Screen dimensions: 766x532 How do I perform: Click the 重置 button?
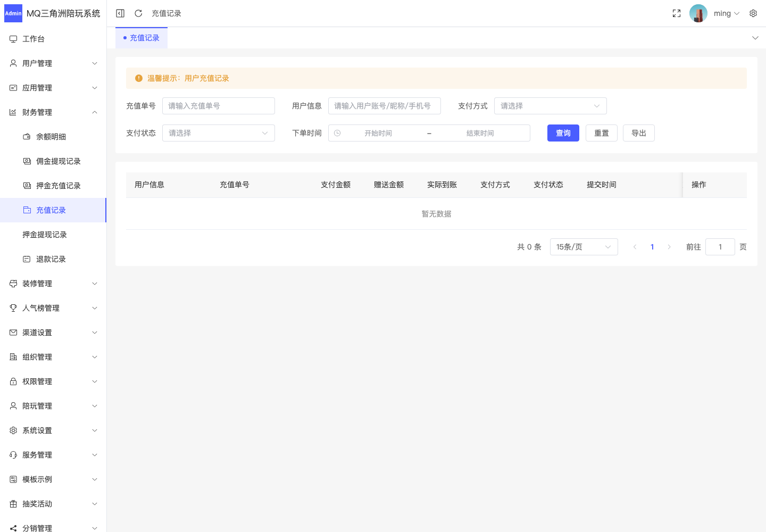[602, 133]
